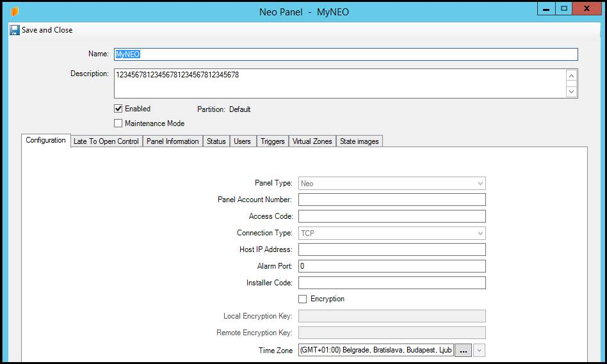607x364 pixels.
Task: Click the Save and Close floppy disk icon
Action: (x=15, y=30)
